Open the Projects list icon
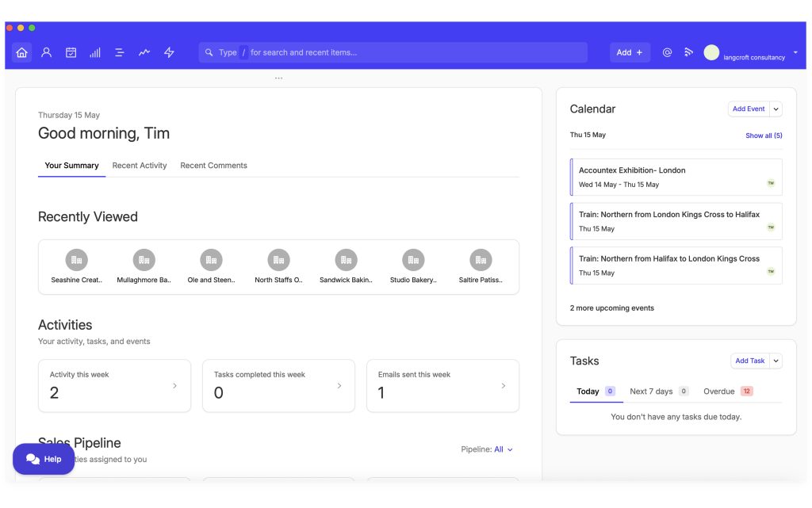The height and width of the screenshot is (508, 812). tap(120, 53)
